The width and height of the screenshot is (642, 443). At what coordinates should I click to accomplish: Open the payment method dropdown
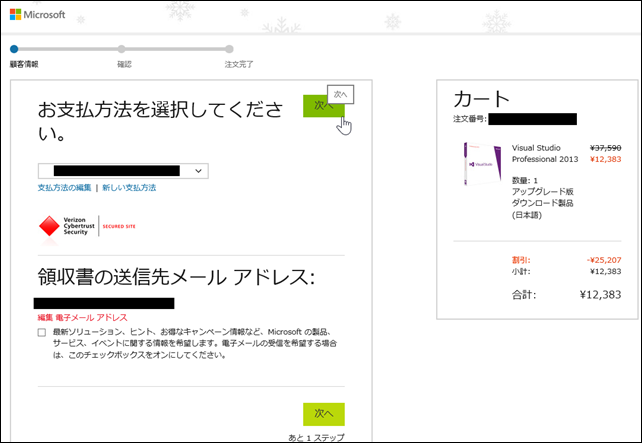pyautogui.click(x=122, y=171)
